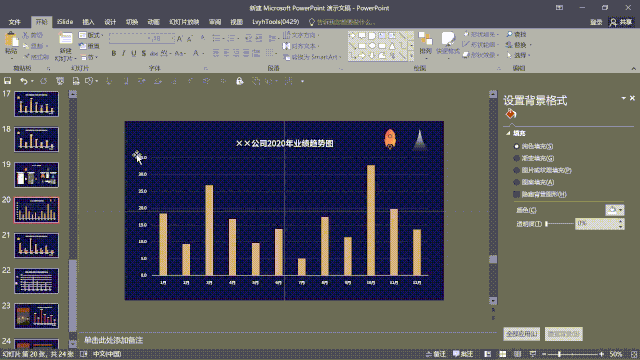640x360 pixels.
Task: Click the Find magnifier icon
Action: [509, 34]
